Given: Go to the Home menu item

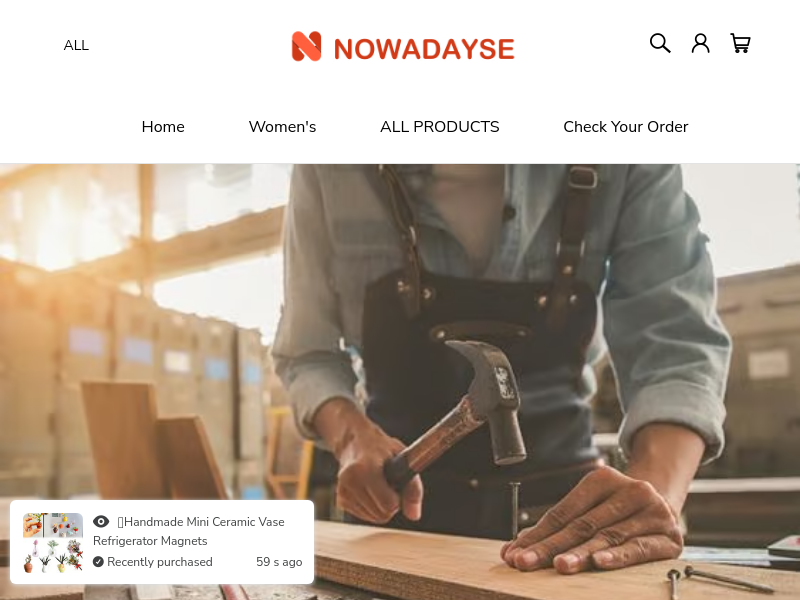Looking at the screenshot, I should pyautogui.click(x=163, y=127).
